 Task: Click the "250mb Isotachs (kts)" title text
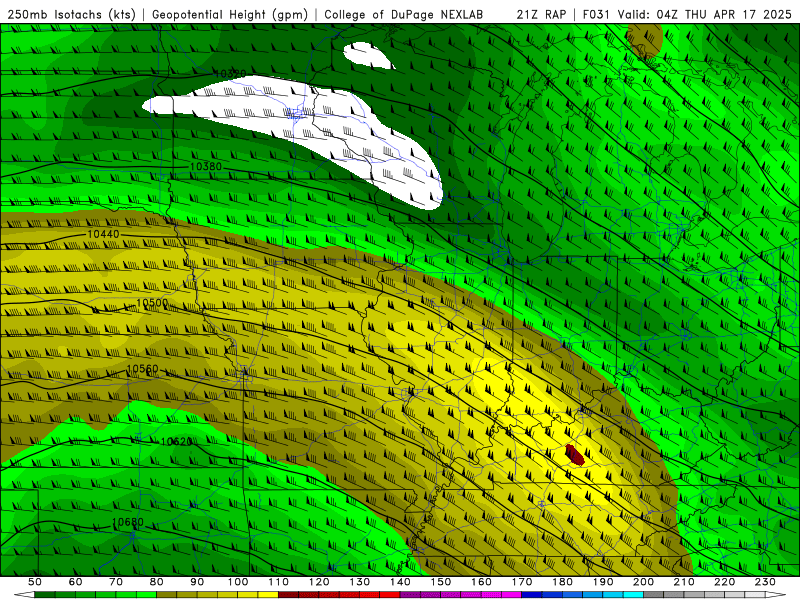click(x=72, y=14)
